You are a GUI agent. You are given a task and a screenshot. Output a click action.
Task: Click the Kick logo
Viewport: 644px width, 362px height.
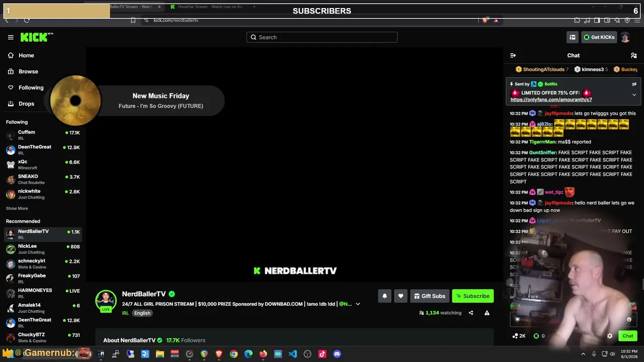(37, 37)
